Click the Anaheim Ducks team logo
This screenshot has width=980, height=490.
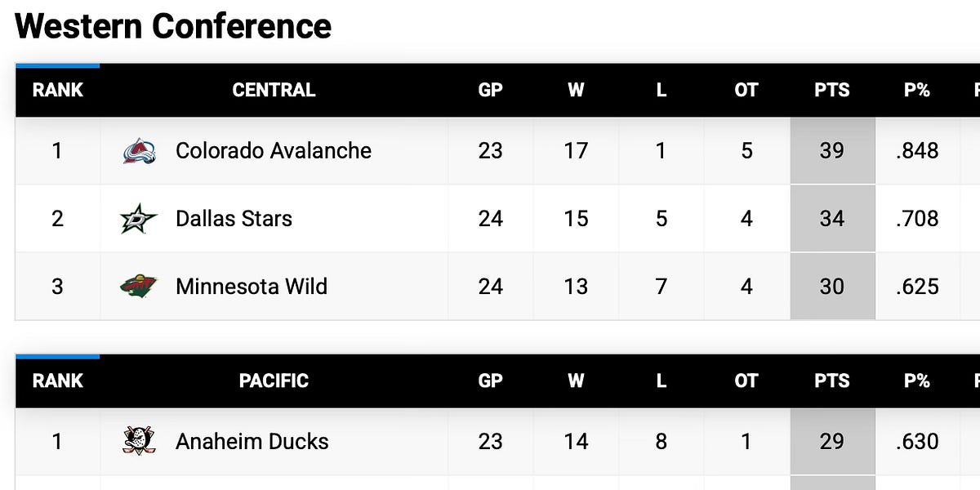point(139,442)
